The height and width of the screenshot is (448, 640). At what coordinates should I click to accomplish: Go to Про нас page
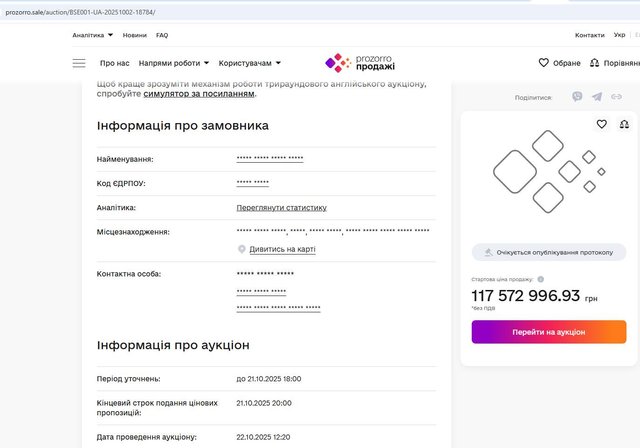click(115, 63)
